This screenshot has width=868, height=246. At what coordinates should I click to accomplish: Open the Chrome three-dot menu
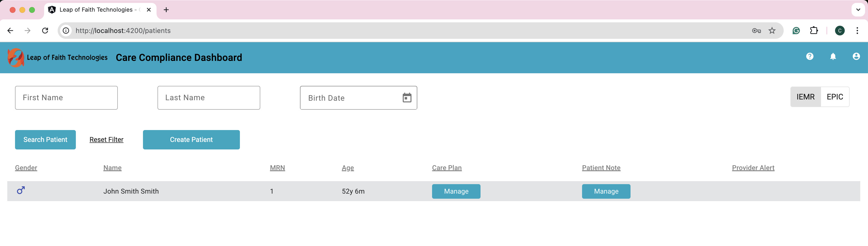(857, 31)
